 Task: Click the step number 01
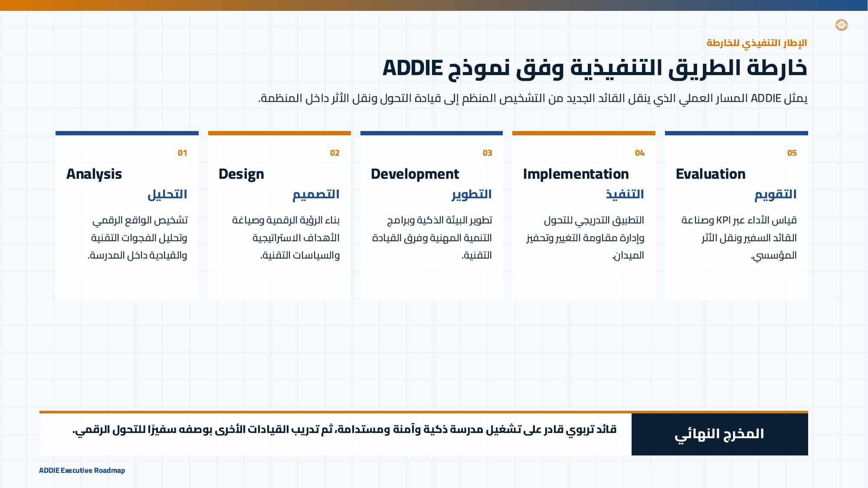[x=182, y=153]
